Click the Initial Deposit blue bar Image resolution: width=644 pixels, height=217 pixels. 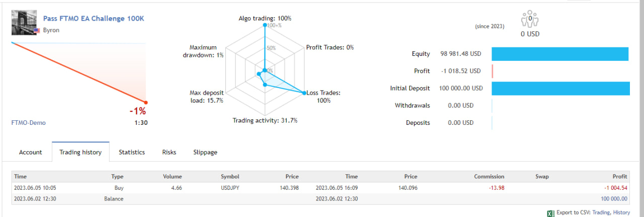tap(560, 88)
